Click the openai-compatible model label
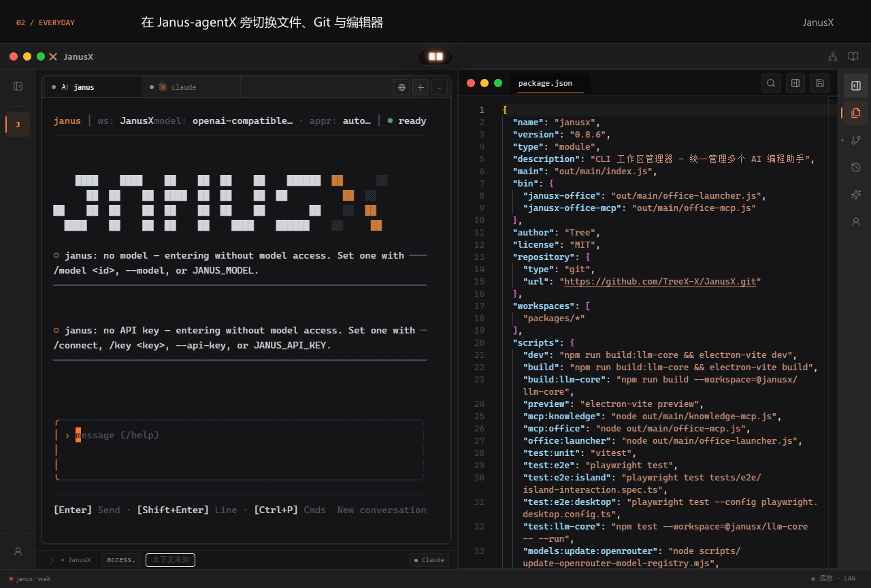The height and width of the screenshot is (588, 871). (224, 120)
